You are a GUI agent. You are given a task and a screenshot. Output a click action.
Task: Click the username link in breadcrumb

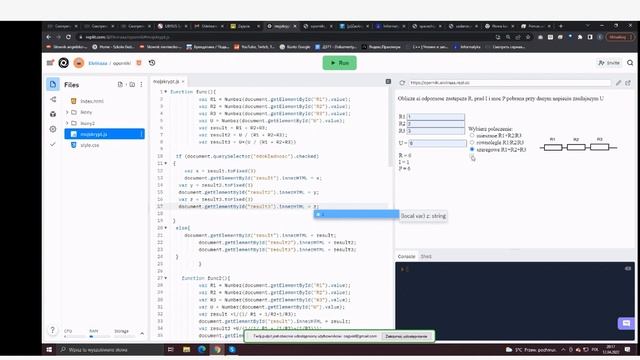(x=98, y=63)
